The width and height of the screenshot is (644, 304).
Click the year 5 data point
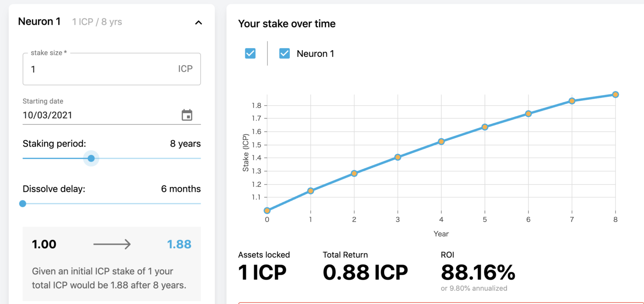coord(485,127)
